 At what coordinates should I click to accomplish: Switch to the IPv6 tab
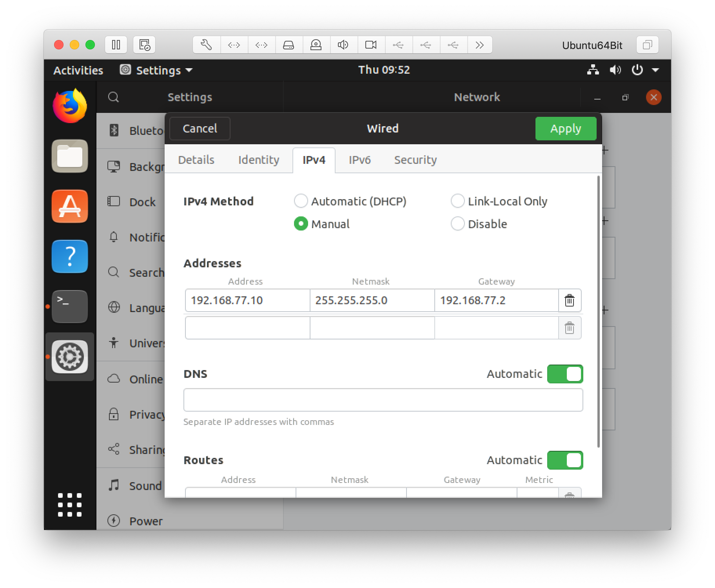[359, 160]
